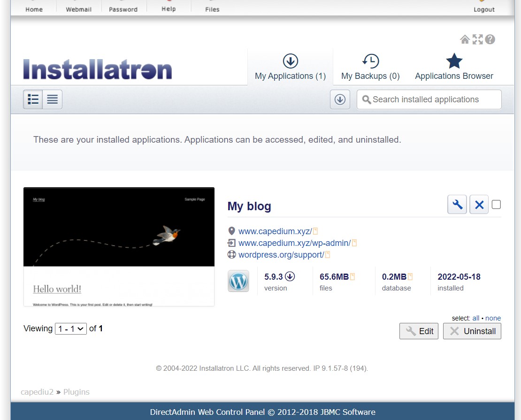Go to Applications Browser tab
This screenshot has width=521, height=420.
click(454, 68)
